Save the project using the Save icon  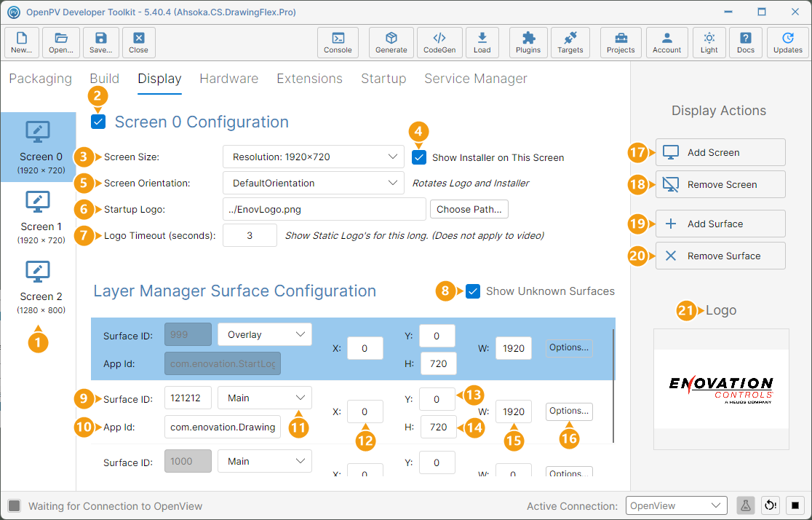point(101,42)
